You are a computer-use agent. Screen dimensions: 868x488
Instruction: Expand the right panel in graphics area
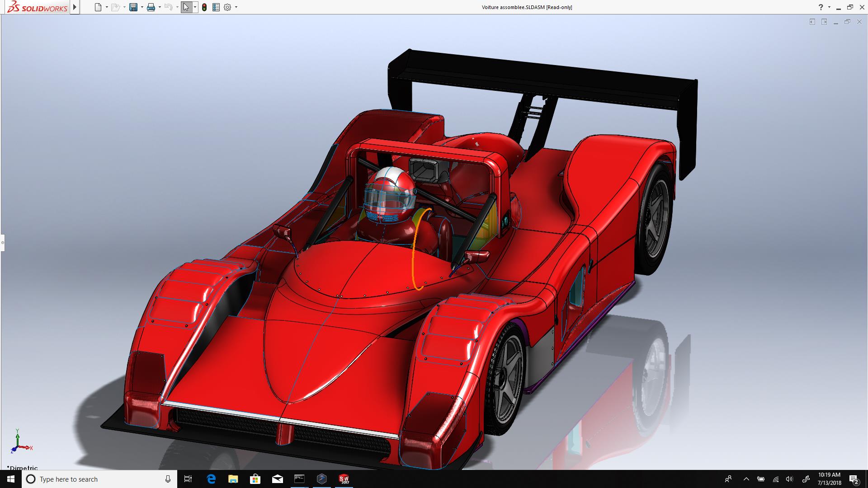(824, 22)
